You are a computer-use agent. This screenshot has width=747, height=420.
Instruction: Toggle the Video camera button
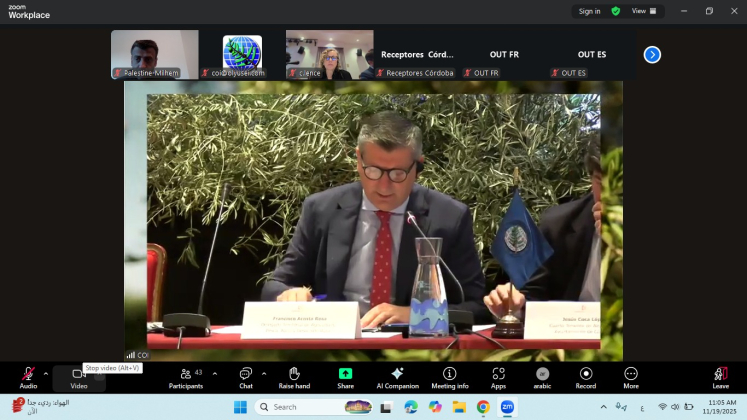78,375
